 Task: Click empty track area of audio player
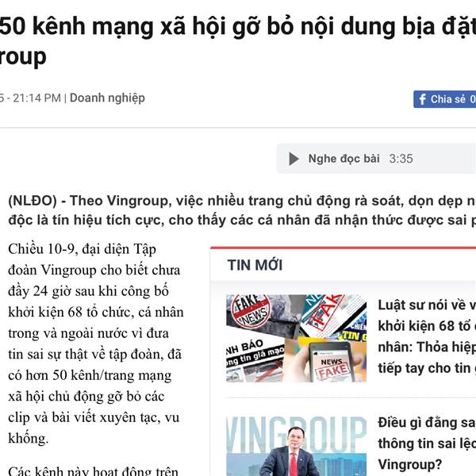tap(443, 159)
